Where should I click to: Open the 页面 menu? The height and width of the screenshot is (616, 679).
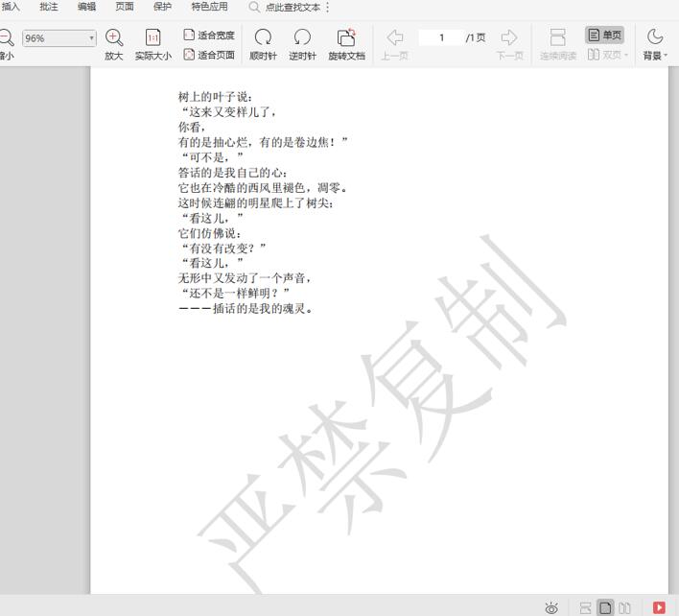[125, 7]
